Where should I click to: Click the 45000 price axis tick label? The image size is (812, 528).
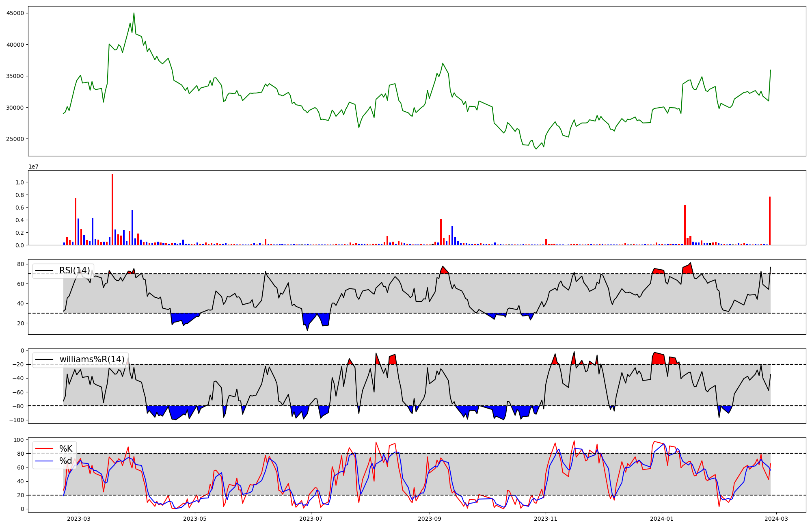pos(15,13)
